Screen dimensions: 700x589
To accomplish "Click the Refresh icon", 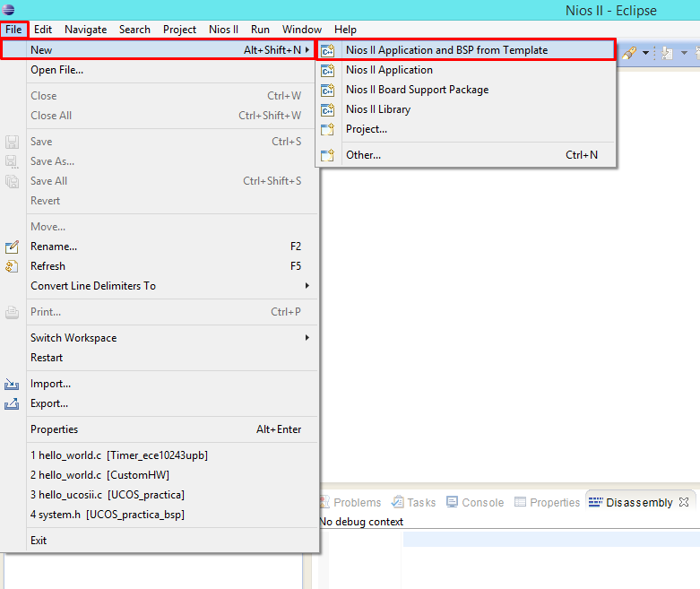I will click(12, 266).
